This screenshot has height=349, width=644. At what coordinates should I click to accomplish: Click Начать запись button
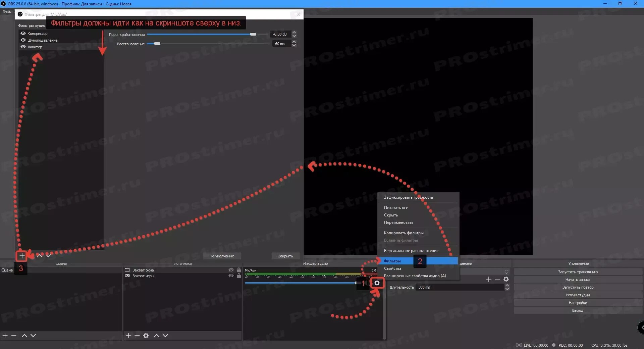pos(578,280)
